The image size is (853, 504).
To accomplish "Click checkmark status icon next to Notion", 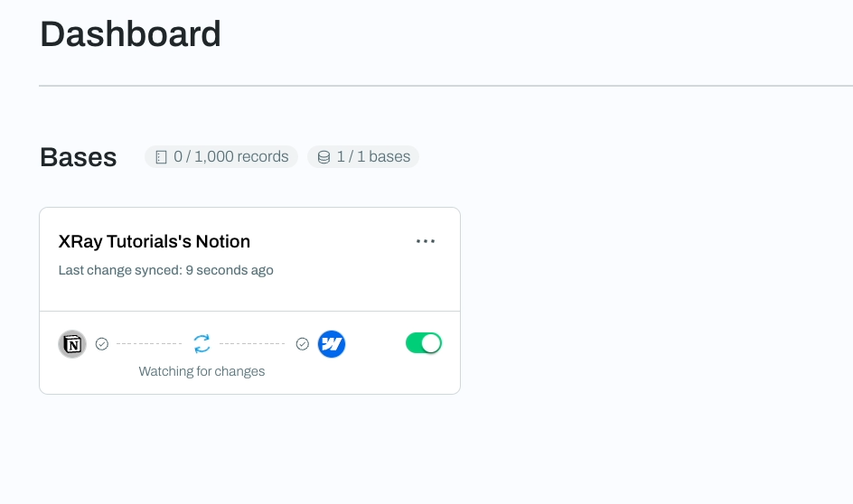I will pos(102,343).
